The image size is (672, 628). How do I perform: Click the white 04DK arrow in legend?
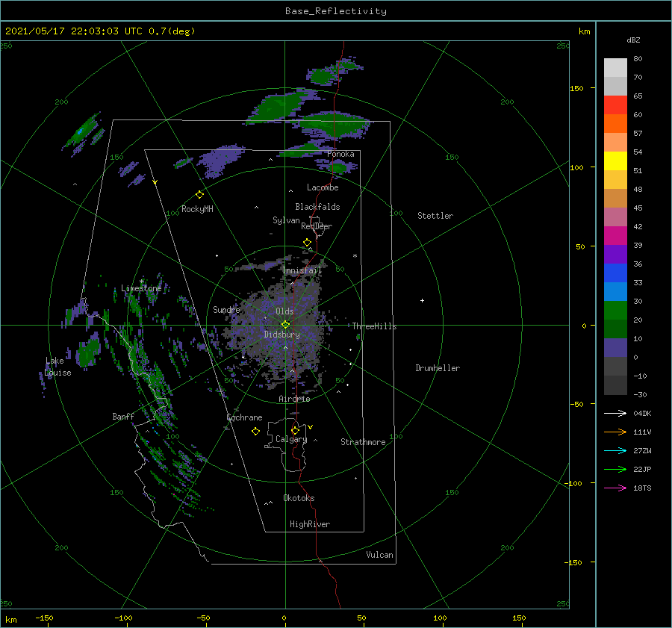(615, 413)
